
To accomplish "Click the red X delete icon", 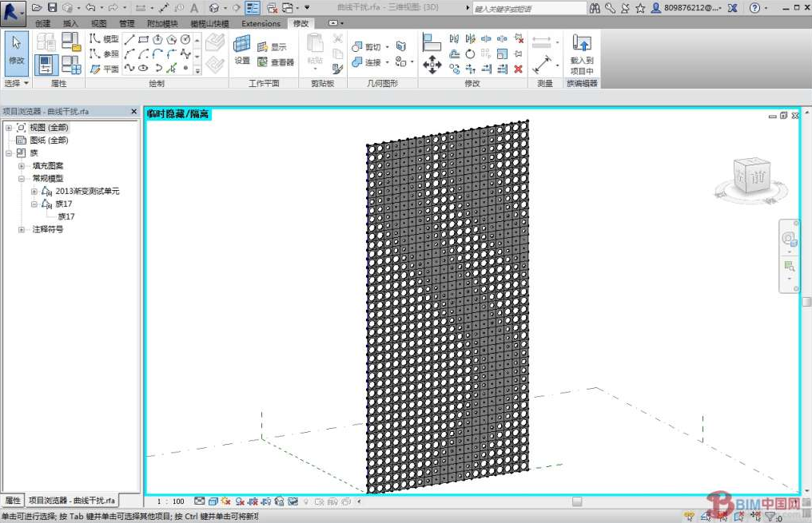I will (x=519, y=69).
